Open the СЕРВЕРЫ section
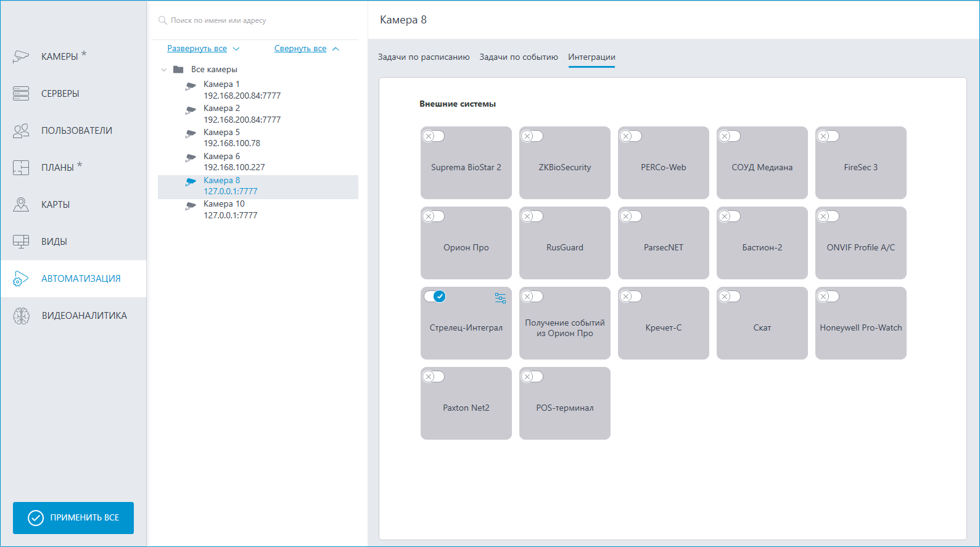 click(73, 94)
